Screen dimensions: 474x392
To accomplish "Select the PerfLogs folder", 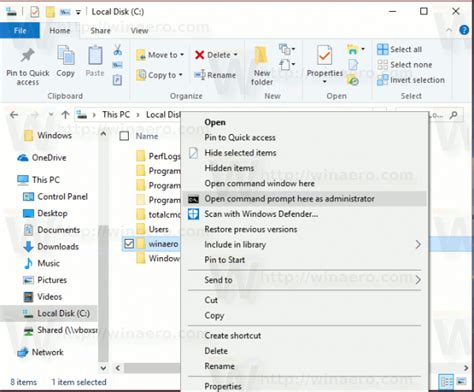I will click(159, 156).
